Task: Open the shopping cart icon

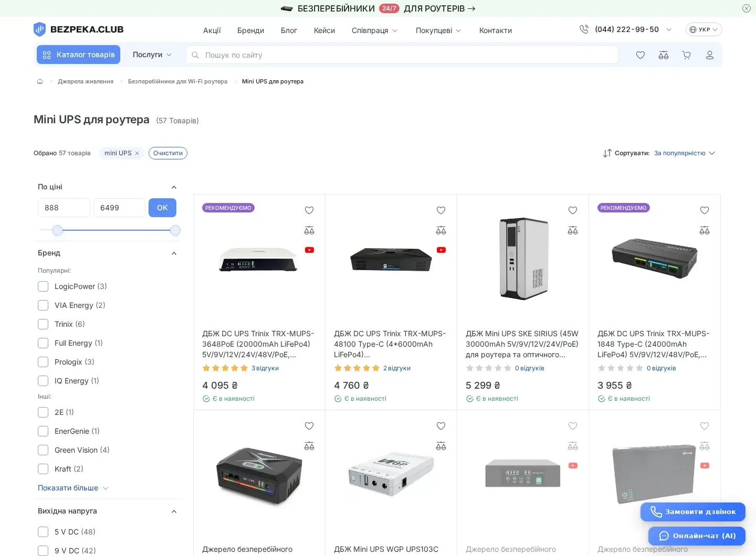Action: (x=687, y=55)
